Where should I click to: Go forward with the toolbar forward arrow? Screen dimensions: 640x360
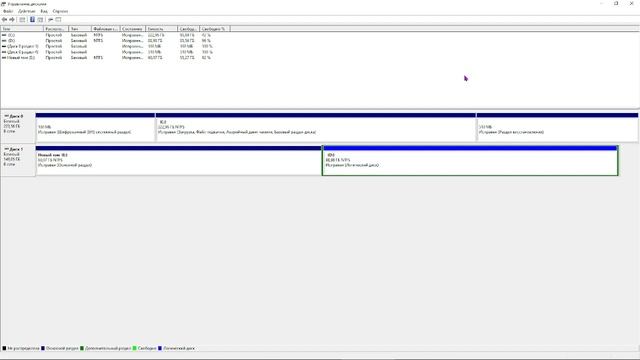point(12,20)
